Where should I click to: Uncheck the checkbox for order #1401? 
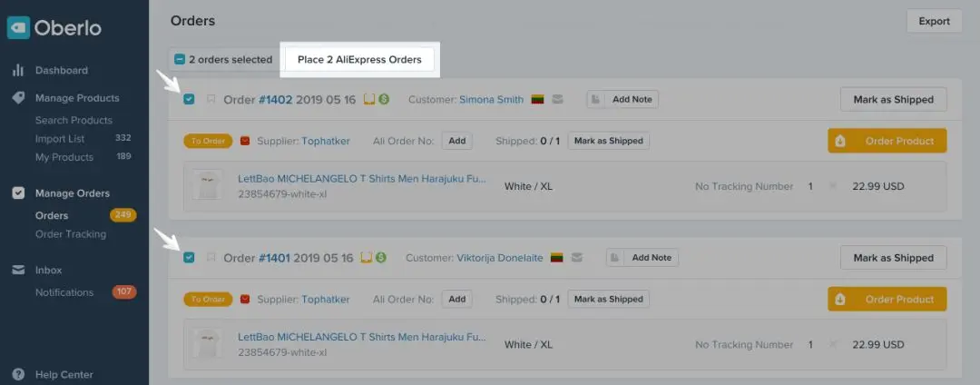coord(189,258)
